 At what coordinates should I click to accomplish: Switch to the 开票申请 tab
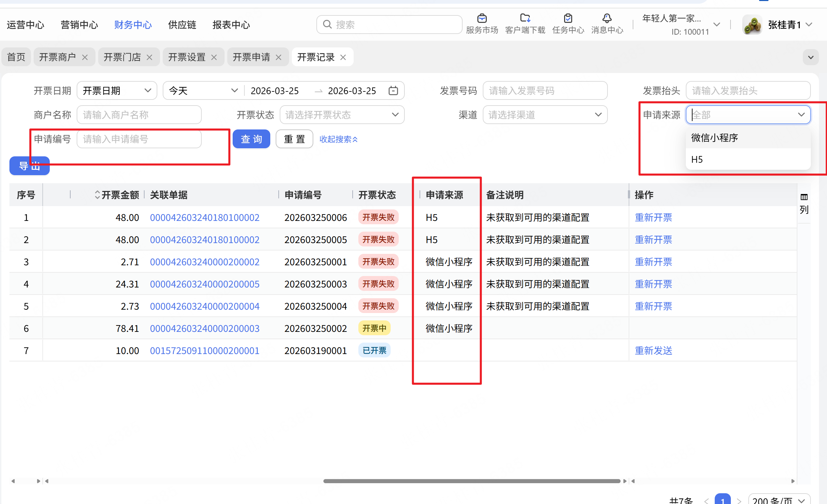click(251, 57)
